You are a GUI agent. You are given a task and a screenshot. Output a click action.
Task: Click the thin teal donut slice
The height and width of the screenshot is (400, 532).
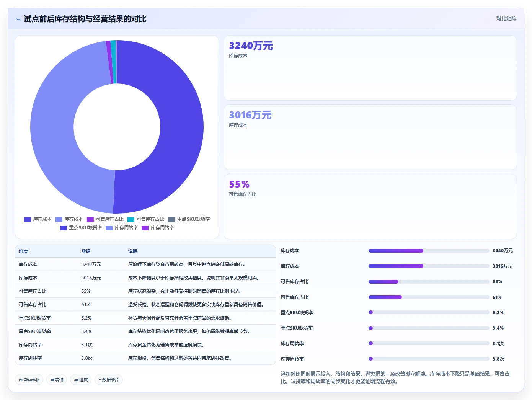point(114,61)
